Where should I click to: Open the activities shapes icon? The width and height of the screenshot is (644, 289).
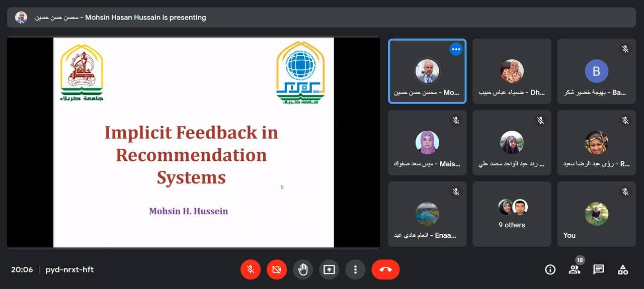pyautogui.click(x=623, y=270)
